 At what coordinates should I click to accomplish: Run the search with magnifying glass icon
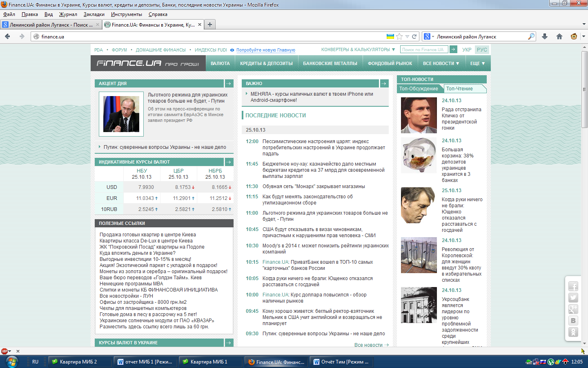click(x=531, y=36)
